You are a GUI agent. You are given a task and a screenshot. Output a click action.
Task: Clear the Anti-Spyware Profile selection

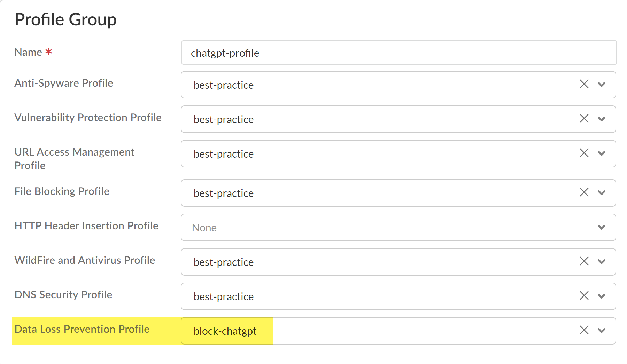[x=584, y=84]
